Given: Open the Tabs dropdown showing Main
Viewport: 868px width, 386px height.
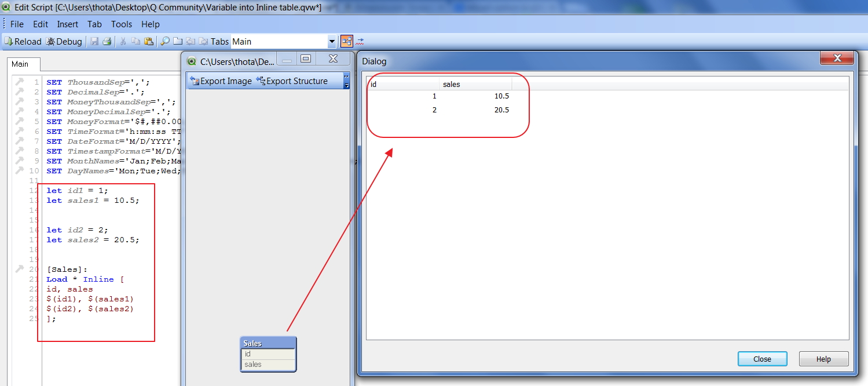Looking at the screenshot, I should [332, 41].
